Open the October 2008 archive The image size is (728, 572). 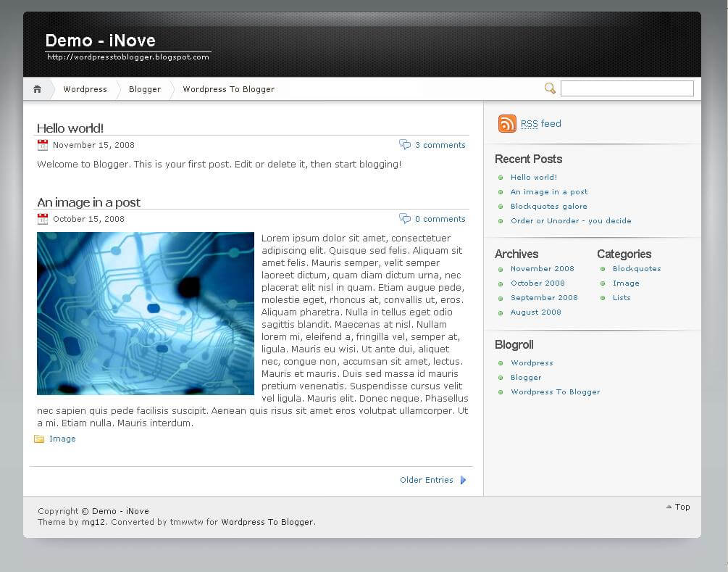(537, 283)
